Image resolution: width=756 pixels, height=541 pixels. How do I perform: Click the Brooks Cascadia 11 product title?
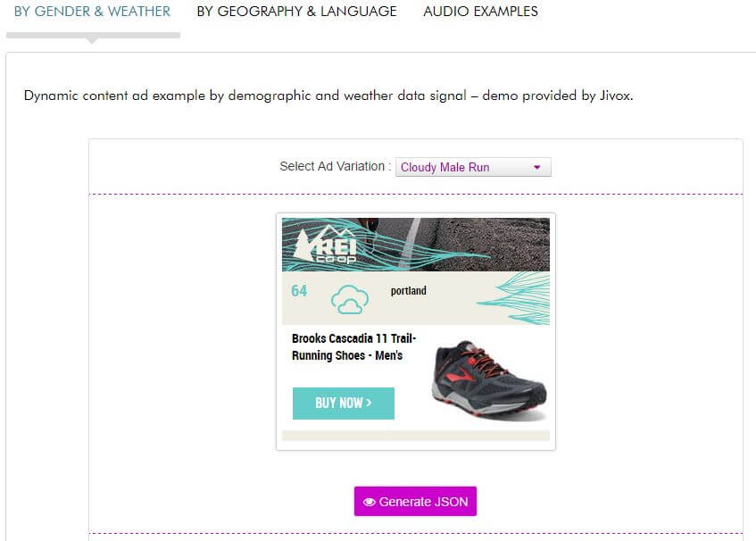point(353,346)
